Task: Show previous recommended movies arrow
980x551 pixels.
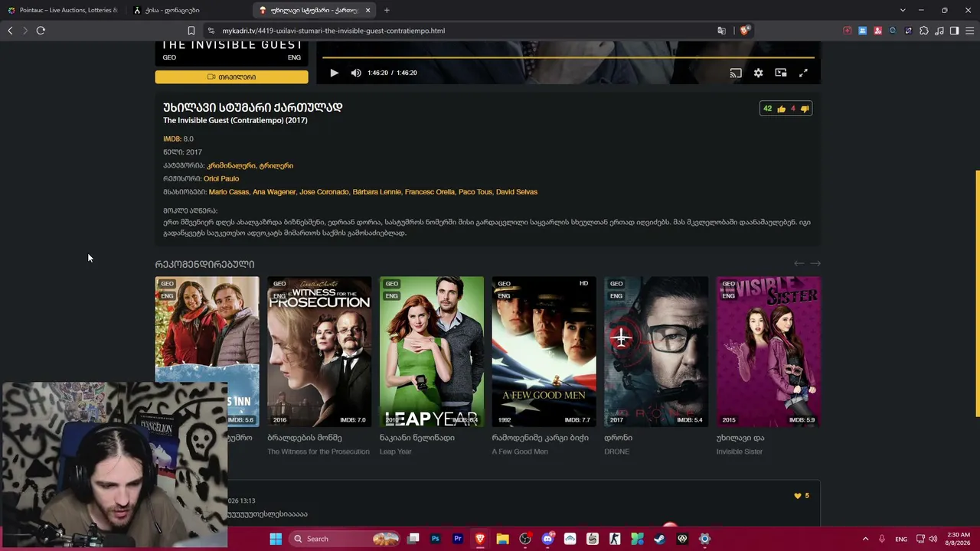Action: [x=799, y=263]
